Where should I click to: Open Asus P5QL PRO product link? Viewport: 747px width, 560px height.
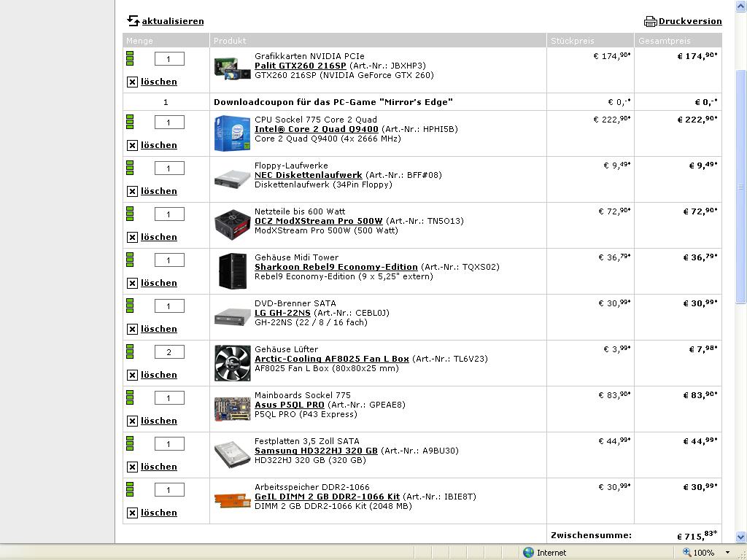pyautogui.click(x=289, y=405)
